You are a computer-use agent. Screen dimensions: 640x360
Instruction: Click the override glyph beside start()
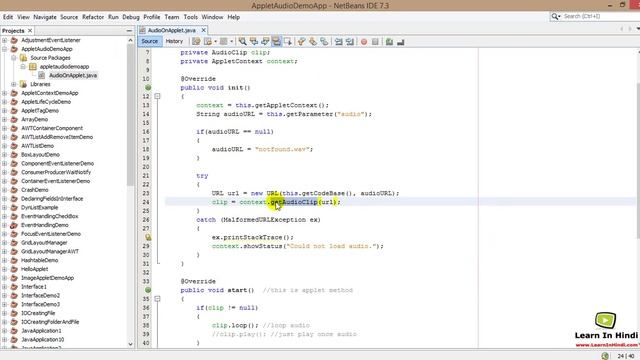click(x=148, y=290)
